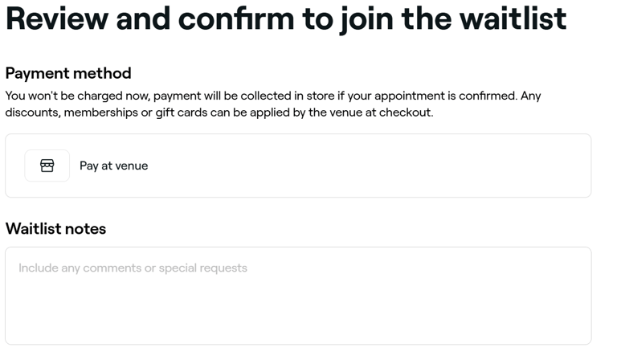The width and height of the screenshot is (617, 364).
Task: Click the 'Include any comments or special requests' placeholder
Action: [133, 268]
